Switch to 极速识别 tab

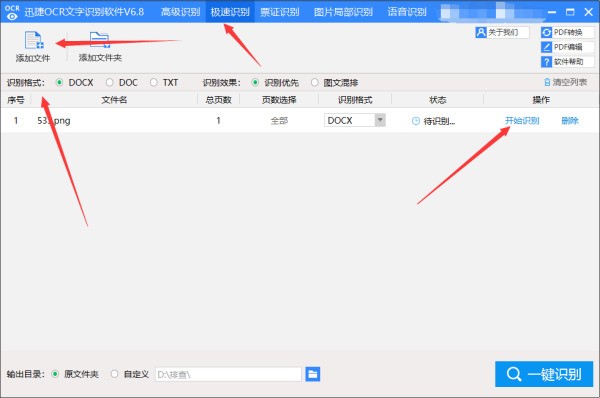pos(230,12)
